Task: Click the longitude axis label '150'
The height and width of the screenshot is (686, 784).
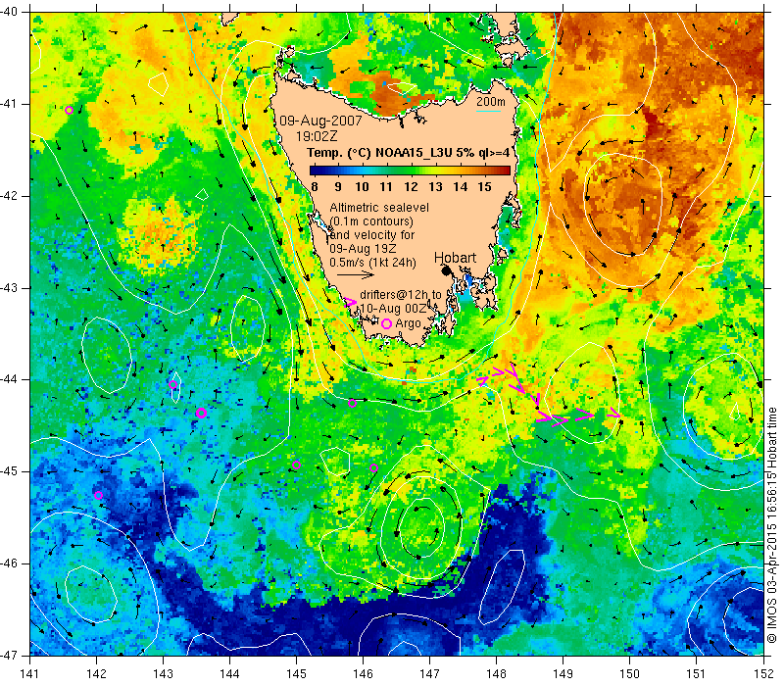Action: (629, 673)
